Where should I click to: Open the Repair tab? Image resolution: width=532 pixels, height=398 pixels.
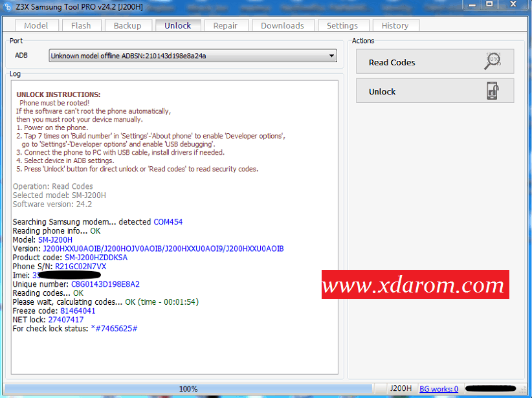pos(225,26)
